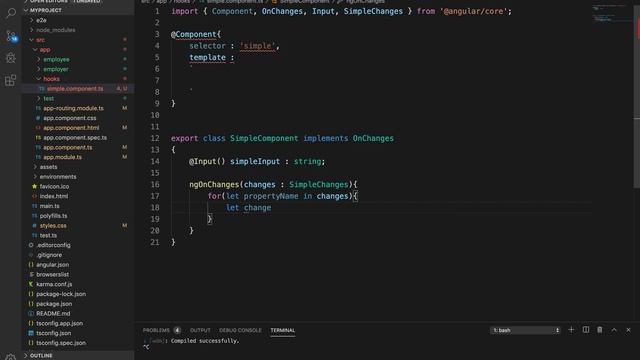Expand the employee folder
Image resolution: width=640 pixels, height=360 pixels.
[x=56, y=59]
